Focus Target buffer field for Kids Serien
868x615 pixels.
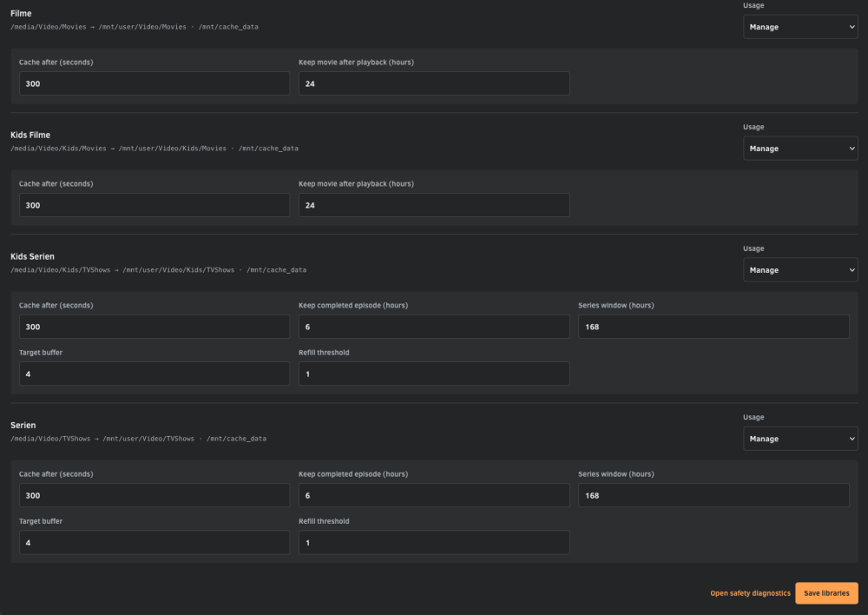[155, 374]
